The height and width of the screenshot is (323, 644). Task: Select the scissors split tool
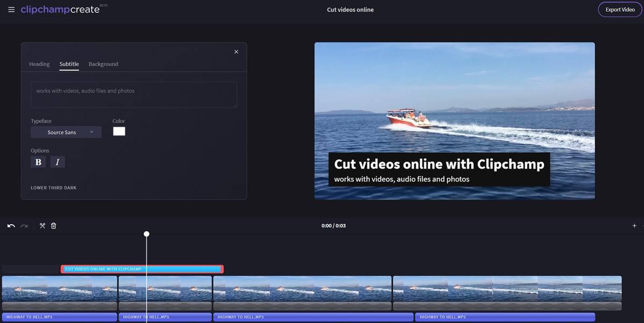[42, 225]
